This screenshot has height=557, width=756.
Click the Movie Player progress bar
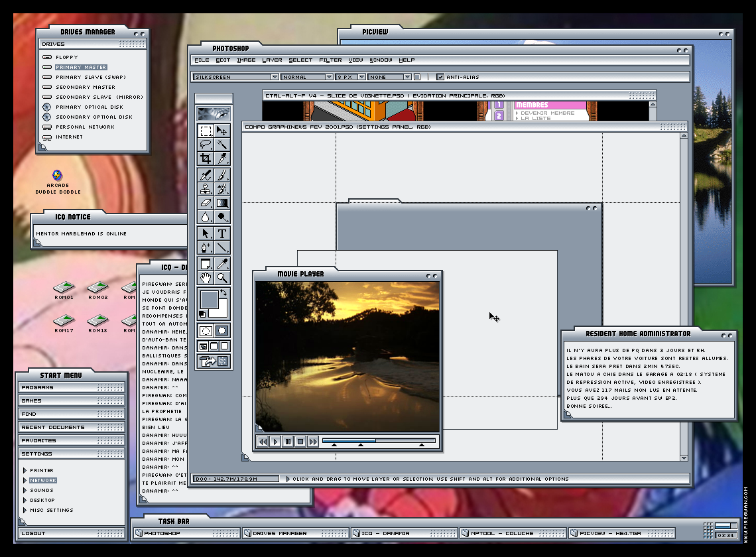[379, 440]
